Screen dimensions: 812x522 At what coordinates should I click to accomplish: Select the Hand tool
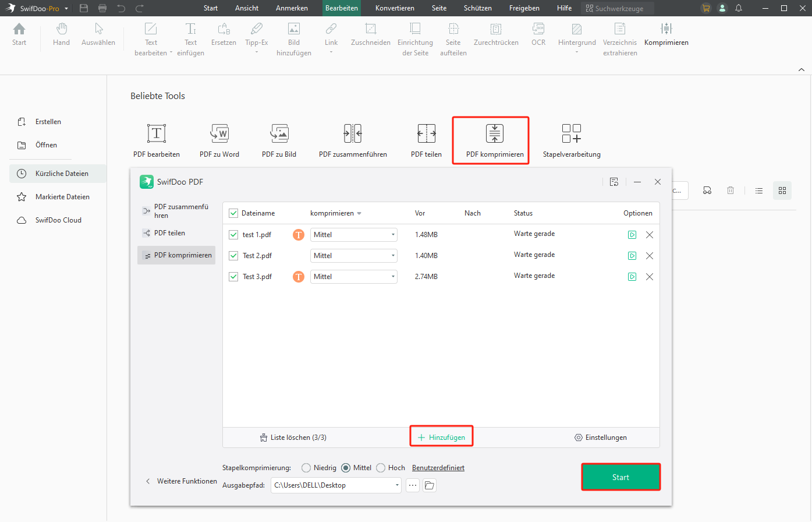pos(61,34)
